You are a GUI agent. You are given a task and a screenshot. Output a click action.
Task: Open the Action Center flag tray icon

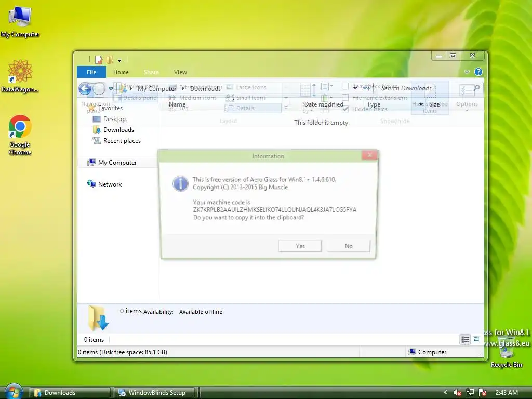click(483, 393)
